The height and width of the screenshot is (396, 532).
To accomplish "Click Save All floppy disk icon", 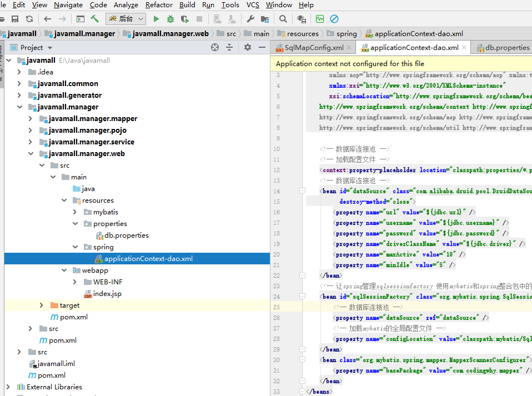I will [x=15, y=19].
